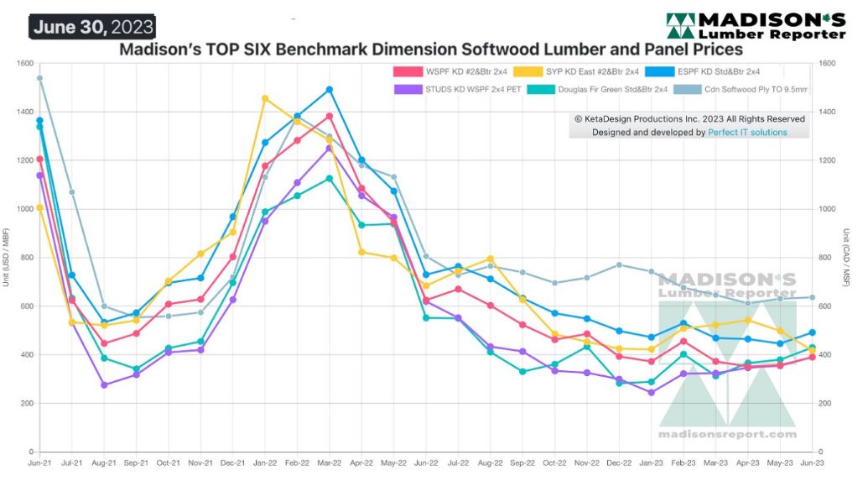Click the Jun-23 label on the x-axis
The height and width of the screenshot is (481, 868).
click(811, 463)
